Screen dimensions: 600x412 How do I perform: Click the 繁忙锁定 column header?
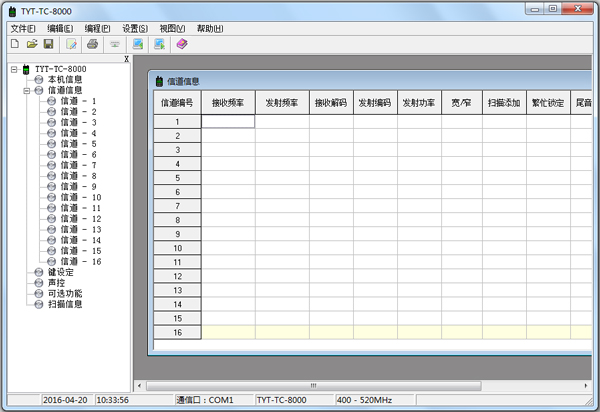pos(548,103)
